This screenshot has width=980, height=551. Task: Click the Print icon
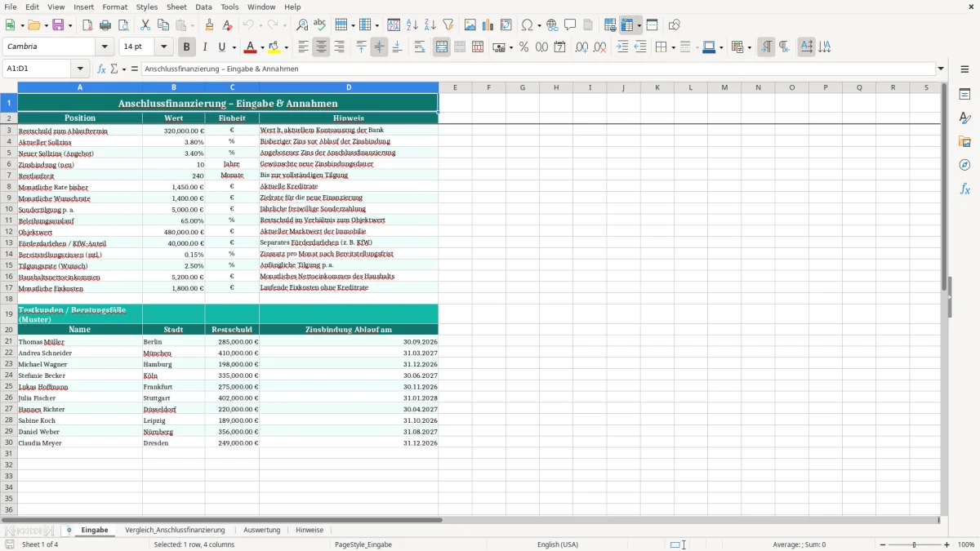point(105,25)
